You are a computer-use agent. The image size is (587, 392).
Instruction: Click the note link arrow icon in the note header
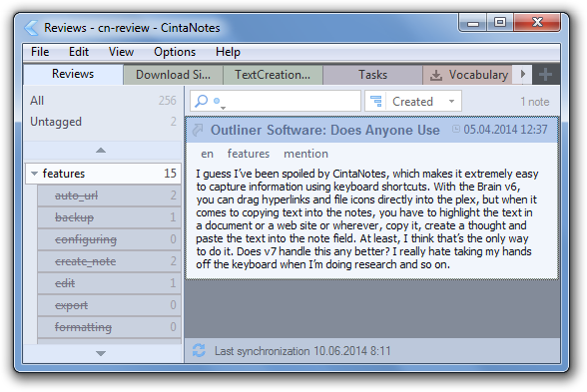tap(198, 130)
